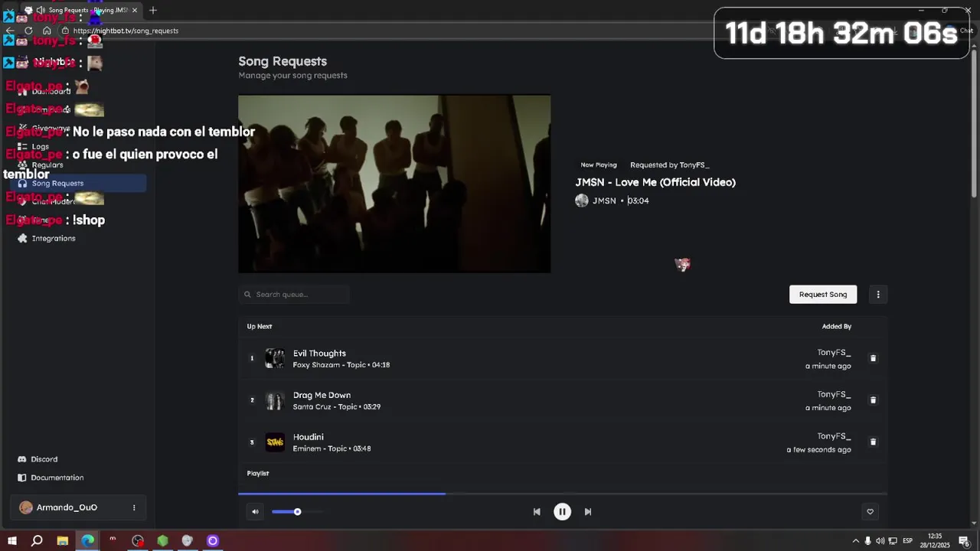The height and width of the screenshot is (551, 980).
Task: Pause the currently playing song
Action: tap(562, 512)
